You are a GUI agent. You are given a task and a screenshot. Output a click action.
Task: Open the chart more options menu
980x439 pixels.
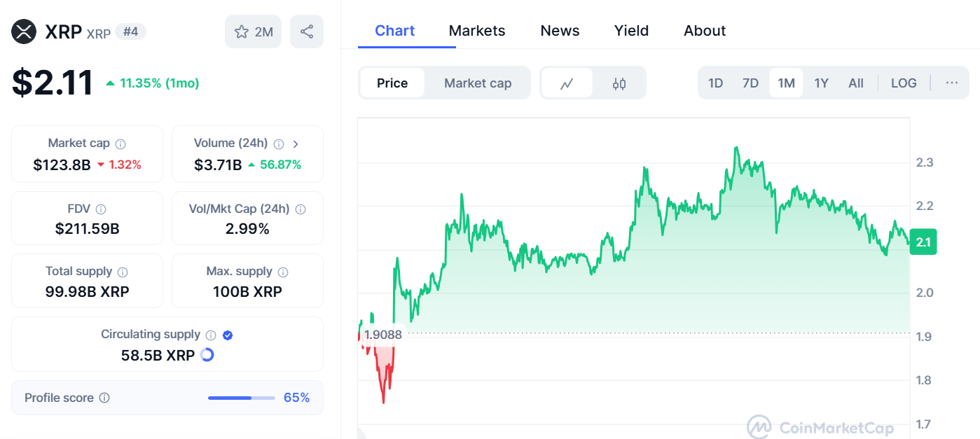951,83
